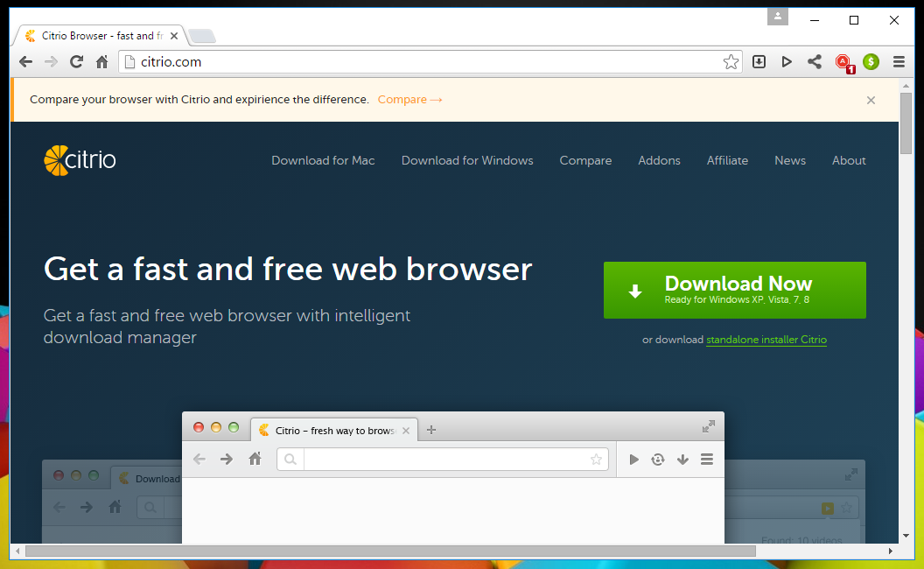Select the 'Citrio – fresh way to browse' tab
The height and width of the screenshot is (569, 924).
tap(334, 431)
